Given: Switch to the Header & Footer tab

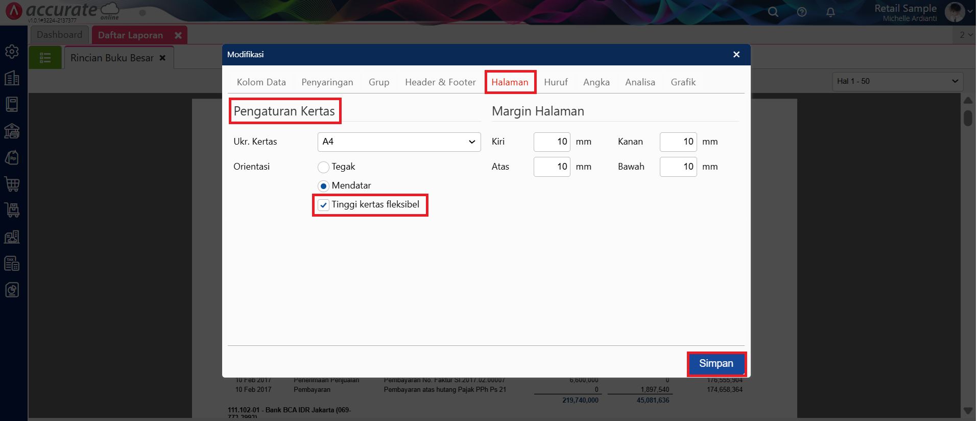Looking at the screenshot, I should (440, 82).
